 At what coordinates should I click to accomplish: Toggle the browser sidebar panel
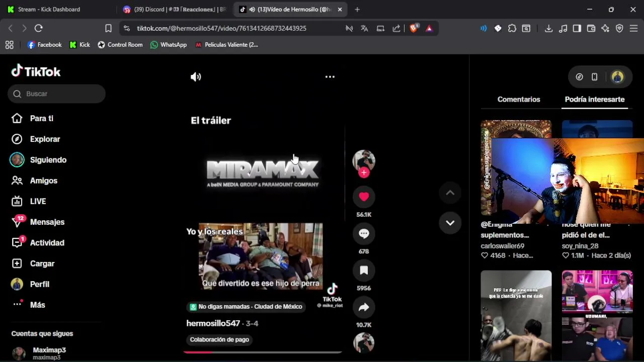[577, 29]
